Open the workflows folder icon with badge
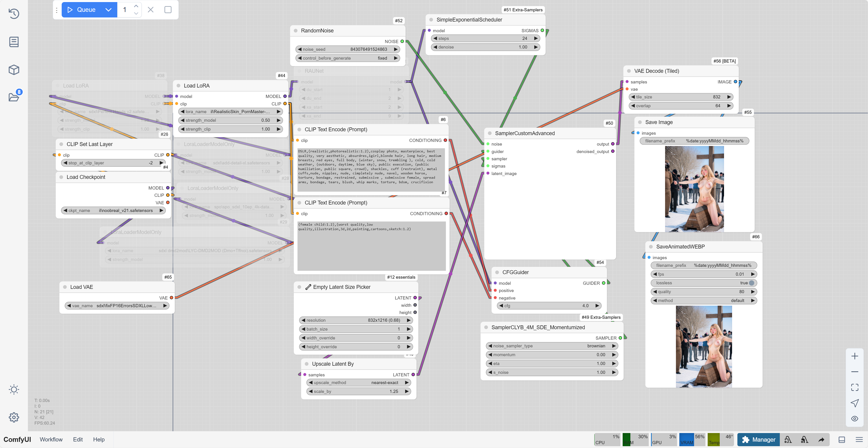868x448 pixels. point(14,97)
